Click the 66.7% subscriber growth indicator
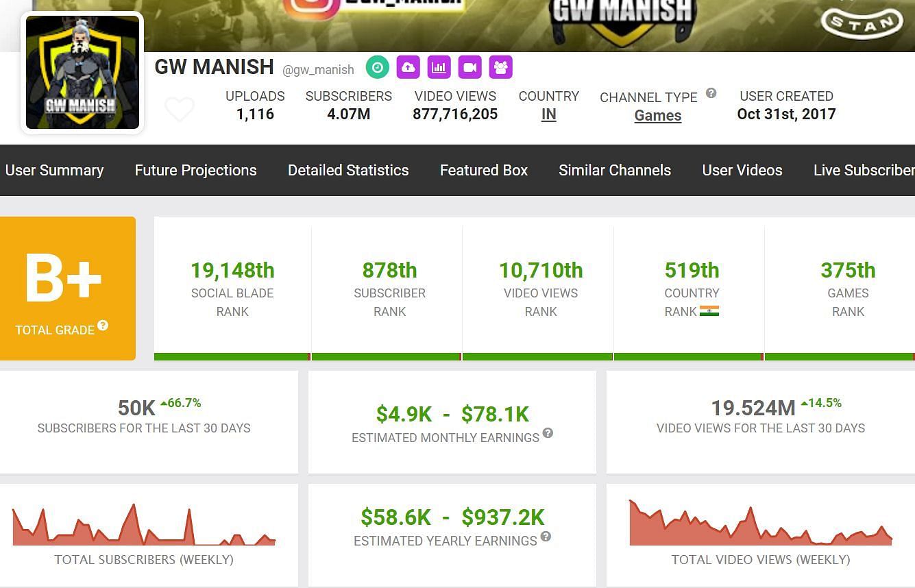Screen dimensions: 915x588 (181, 403)
